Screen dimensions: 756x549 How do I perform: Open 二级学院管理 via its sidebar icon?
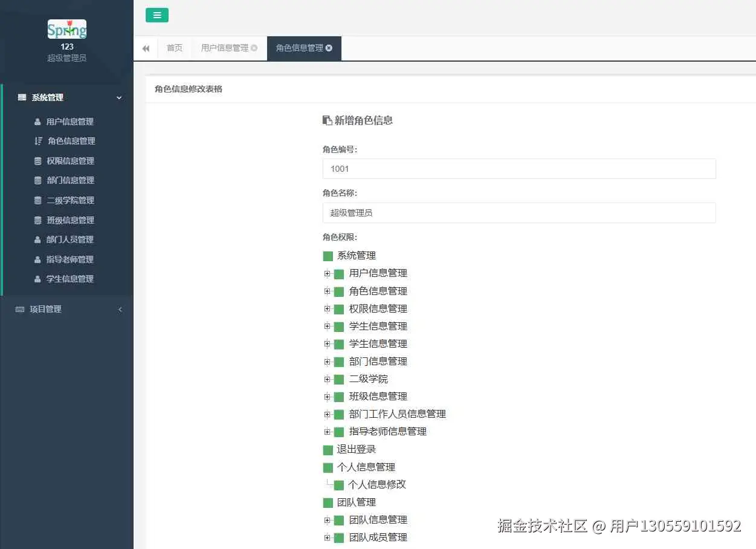point(38,200)
